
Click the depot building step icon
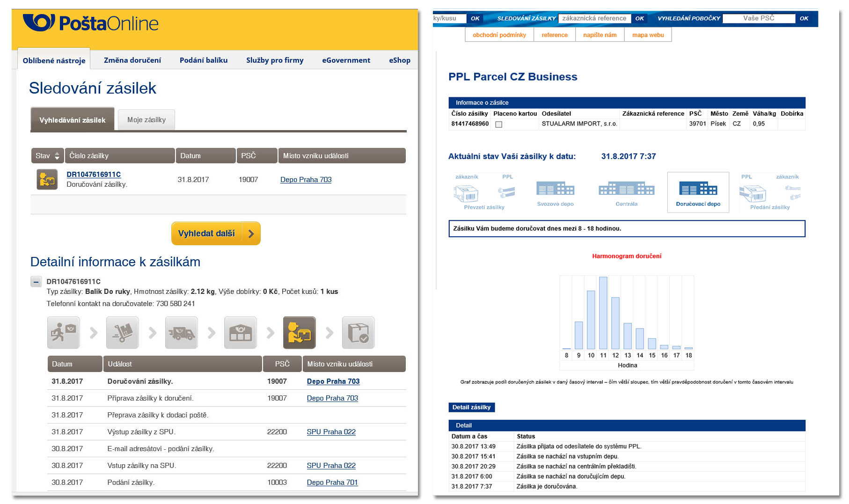(240, 333)
